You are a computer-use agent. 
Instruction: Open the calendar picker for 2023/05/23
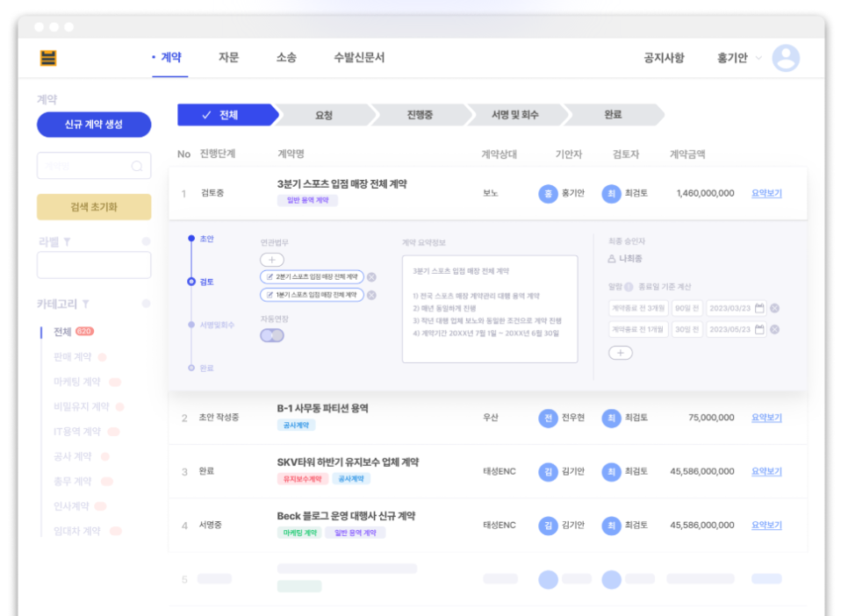coord(759,328)
